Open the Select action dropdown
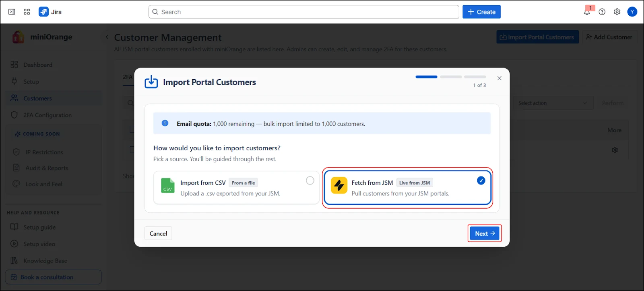The width and height of the screenshot is (644, 291). tap(553, 103)
